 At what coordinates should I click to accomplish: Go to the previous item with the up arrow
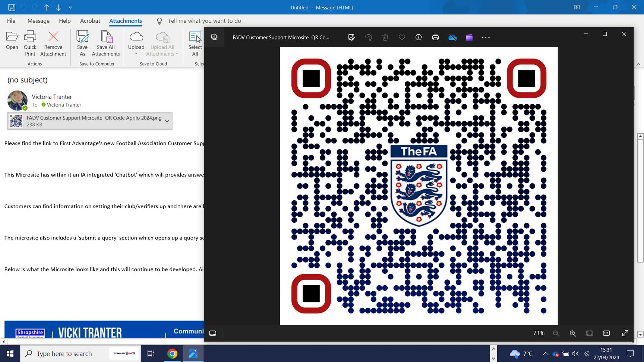[x=47, y=7]
